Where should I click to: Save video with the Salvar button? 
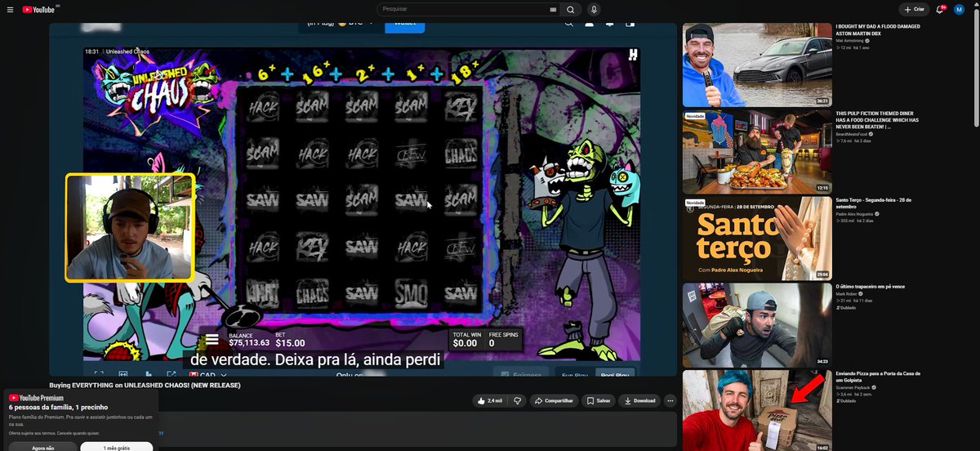pos(599,400)
